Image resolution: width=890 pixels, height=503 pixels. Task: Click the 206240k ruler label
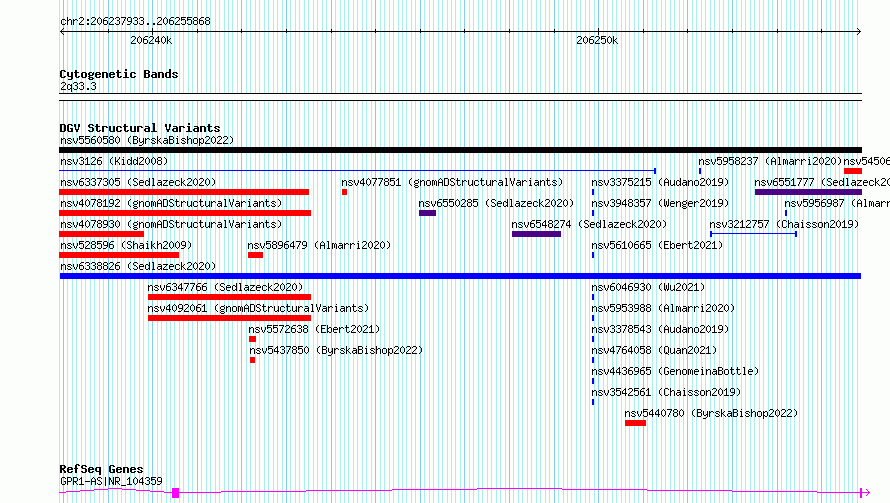(x=151, y=41)
